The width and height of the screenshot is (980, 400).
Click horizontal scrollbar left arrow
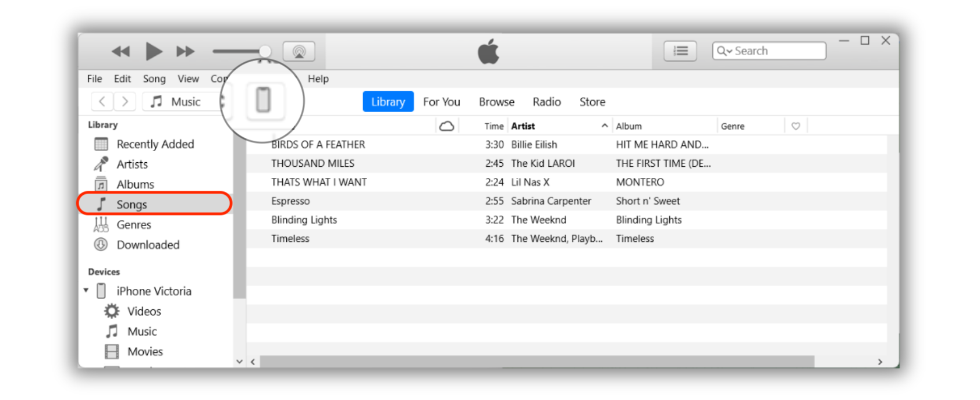253,362
